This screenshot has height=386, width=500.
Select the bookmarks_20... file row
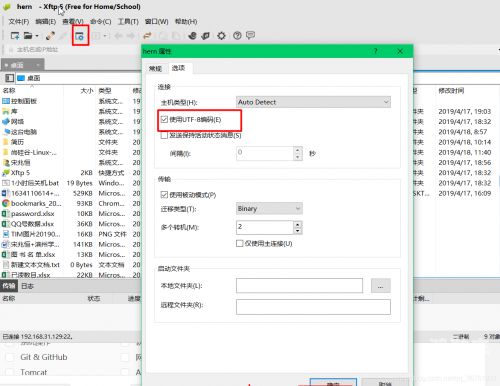click(x=71, y=203)
